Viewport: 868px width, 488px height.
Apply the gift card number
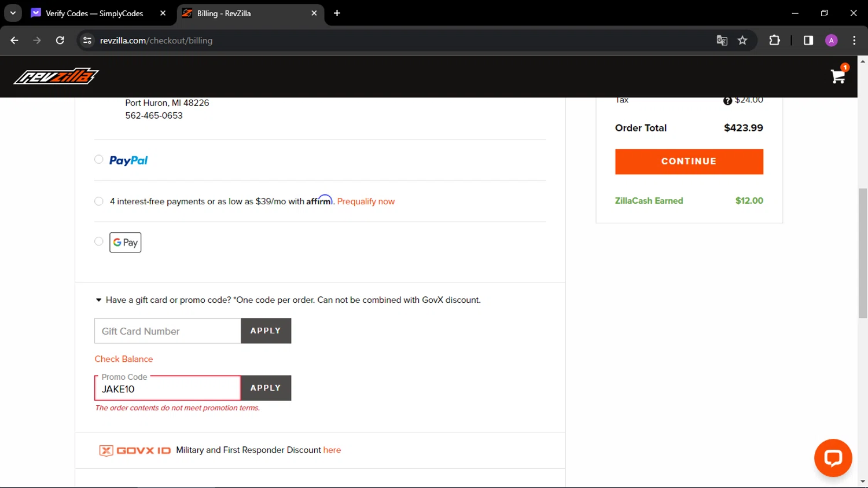266,331
